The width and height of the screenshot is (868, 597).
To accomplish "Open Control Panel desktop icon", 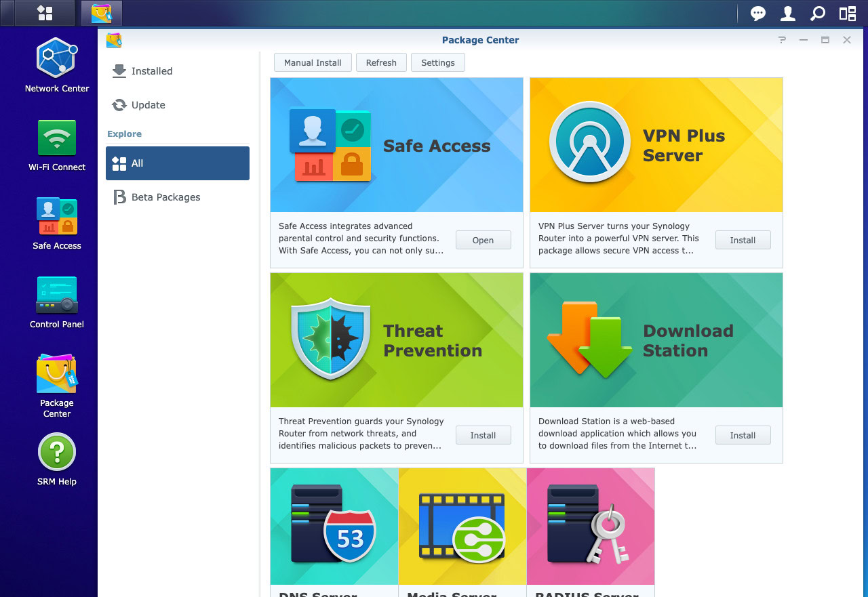I will tap(57, 302).
